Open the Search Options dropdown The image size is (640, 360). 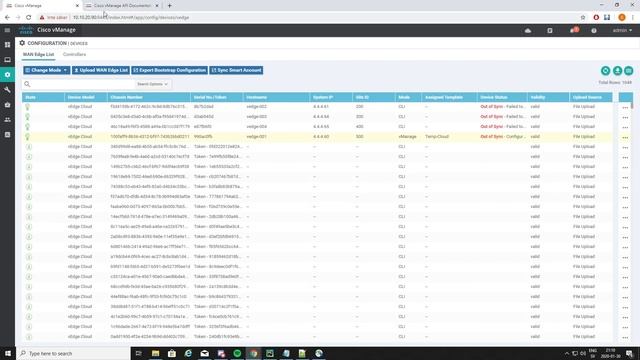(x=152, y=84)
